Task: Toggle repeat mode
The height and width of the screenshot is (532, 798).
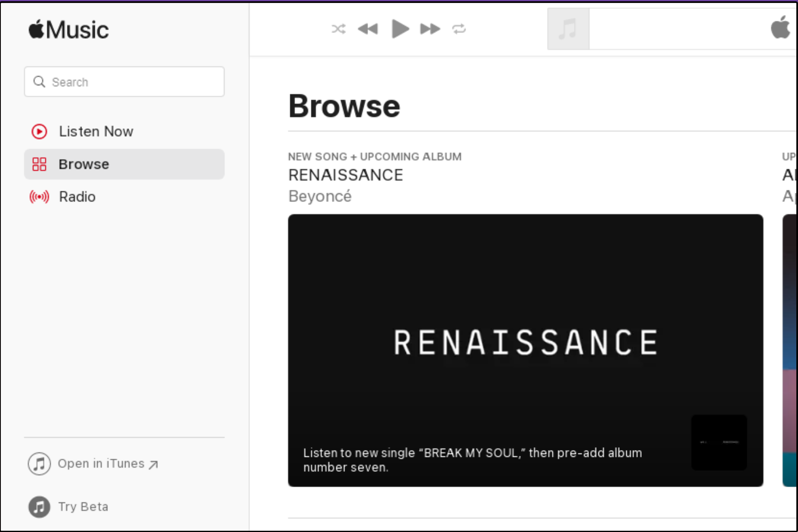Action: [x=459, y=29]
